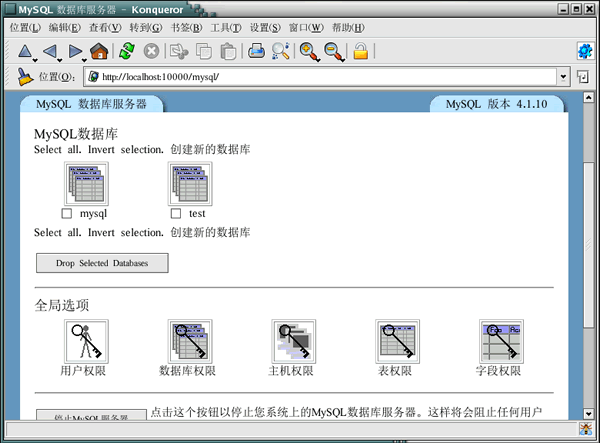
Task: Click lower Invert selection link
Action: pyautogui.click(x=126, y=233)
